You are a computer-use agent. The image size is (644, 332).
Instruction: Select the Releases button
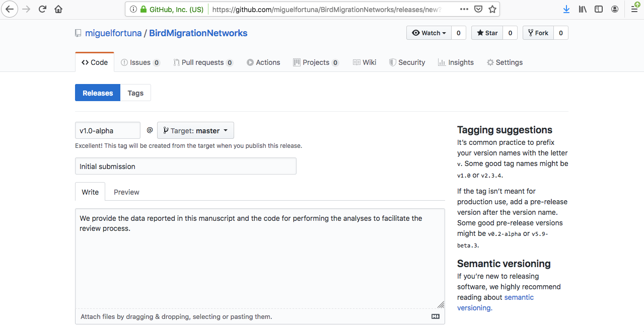(98, 93)
